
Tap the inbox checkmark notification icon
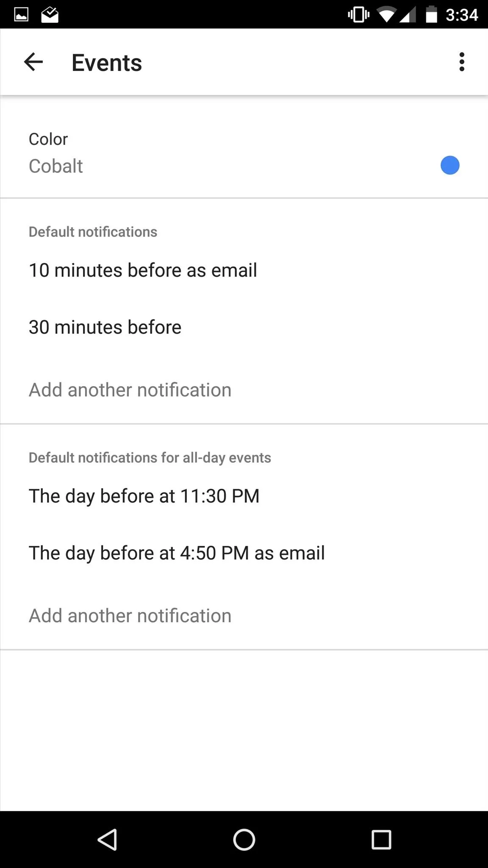point(50,14)
